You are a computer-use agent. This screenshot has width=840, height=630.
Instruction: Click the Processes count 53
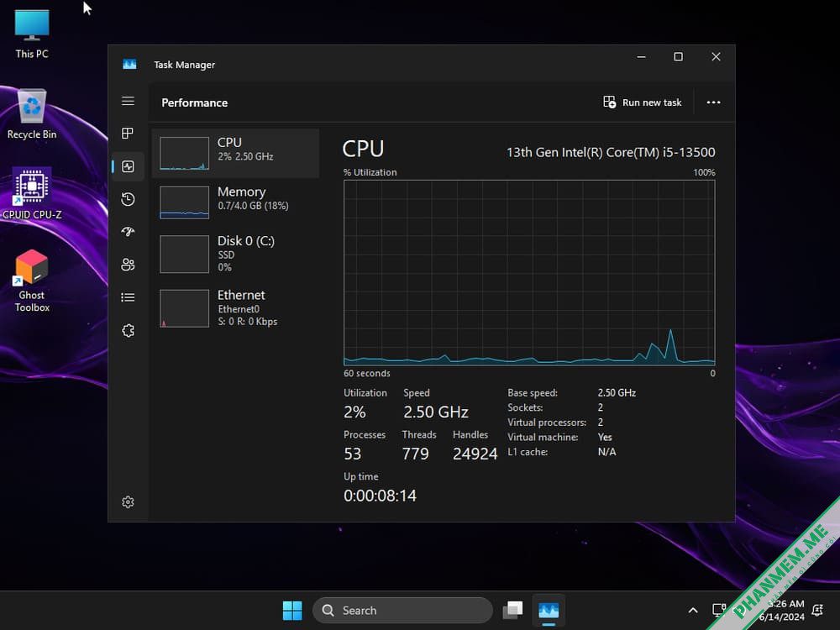pos(353,454)
